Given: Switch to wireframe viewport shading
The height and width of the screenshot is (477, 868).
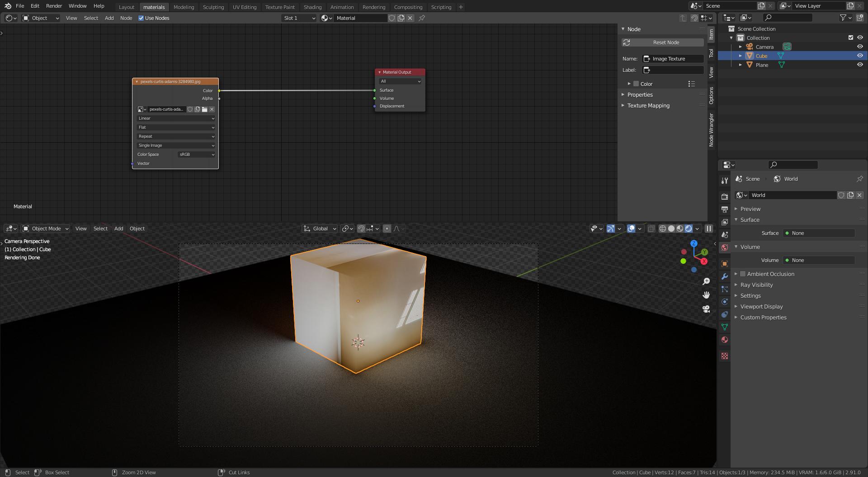Looking at the screenshot, I should click(x=663, y=229).
